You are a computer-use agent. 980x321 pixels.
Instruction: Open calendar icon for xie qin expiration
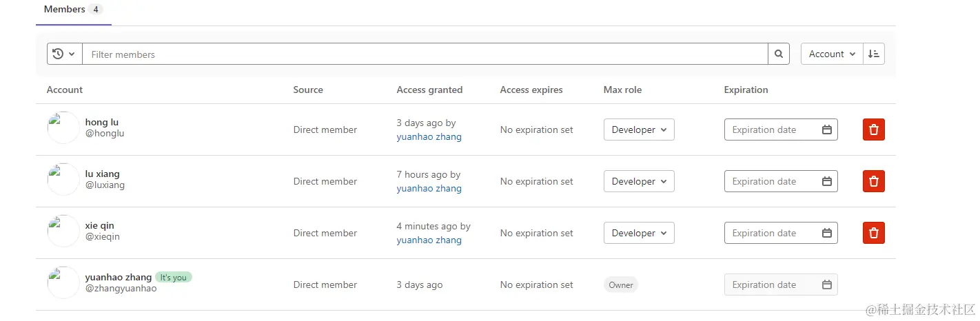coord(827,233)
